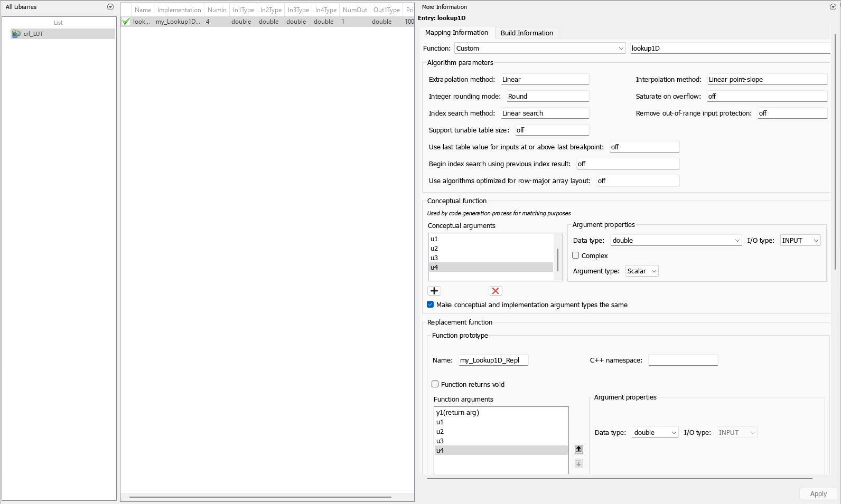
Task: Click the In3Type column header
Action: pyautogui.click(x=298, y=10)
